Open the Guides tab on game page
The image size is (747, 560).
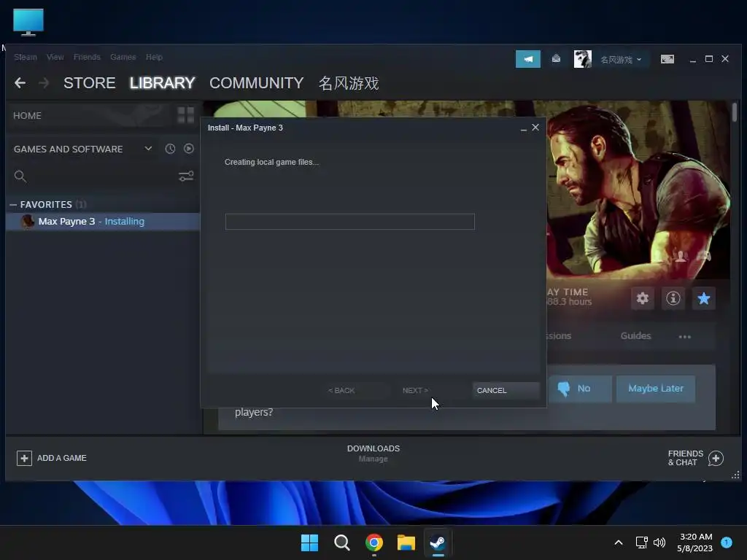pyautogui.click(x=635, y=335)
